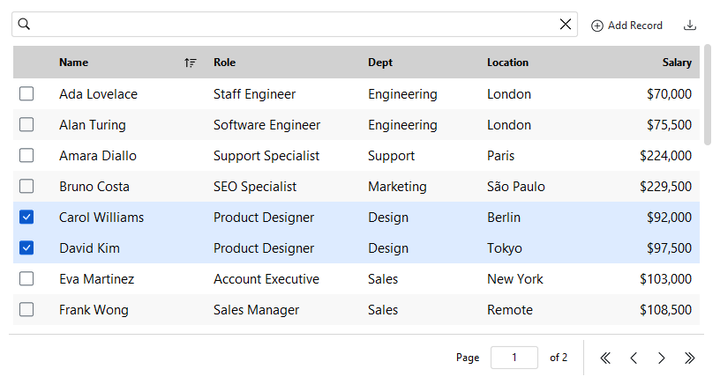Viewport: 720px width, 384px height.
Task: Click the $108,500 salary cell
Action: point(666,310)
